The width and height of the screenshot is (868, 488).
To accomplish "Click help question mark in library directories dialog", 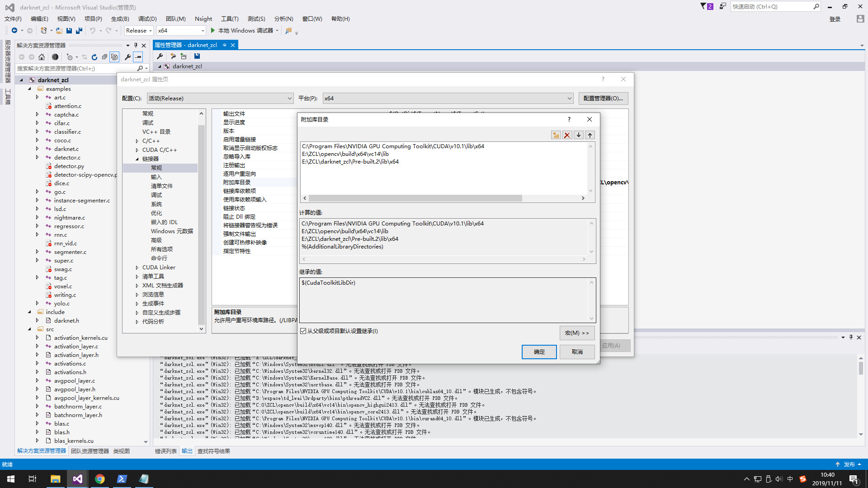I will 569,119.
